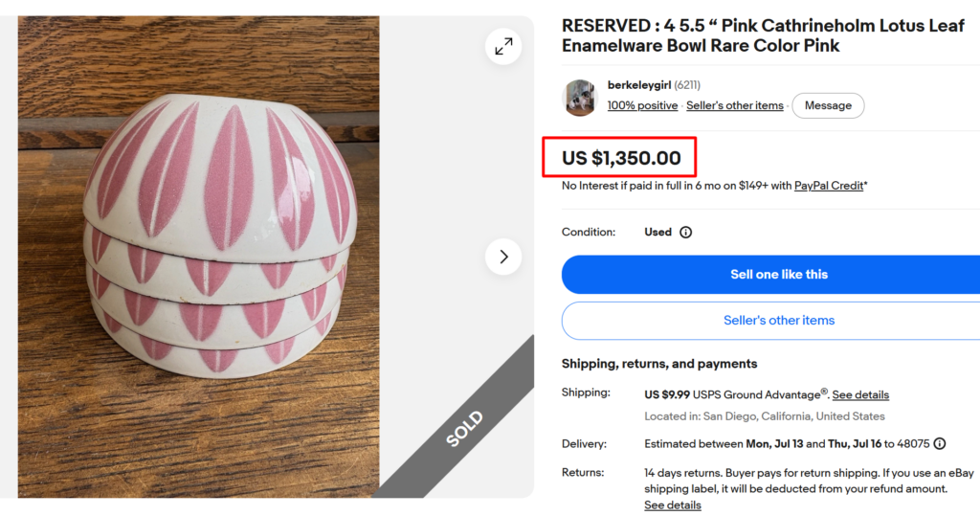
Task: Expand the product image to full screen
Action: 503,46
